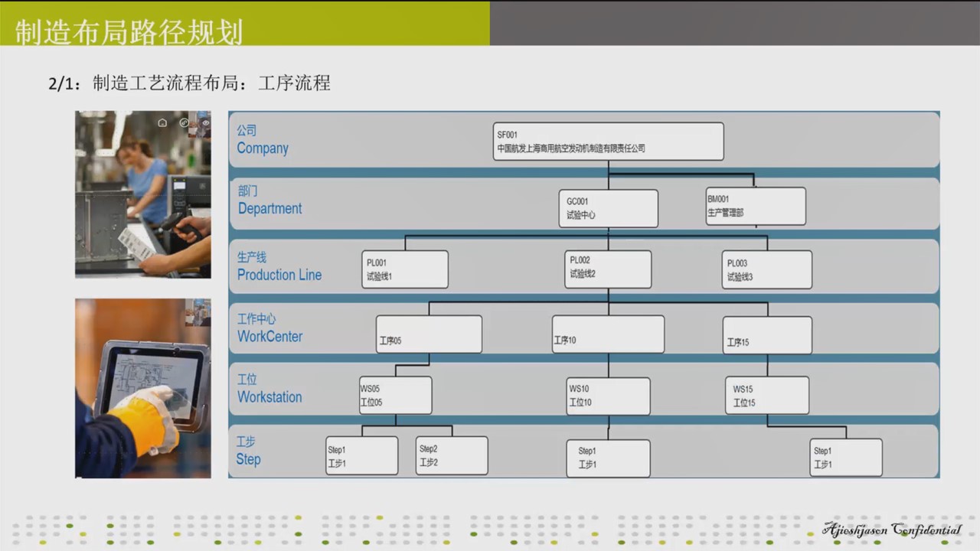Select the BM001 生产管理部 department box
The width and height of the screenshot is (980, 551).
tap(755, 206)
